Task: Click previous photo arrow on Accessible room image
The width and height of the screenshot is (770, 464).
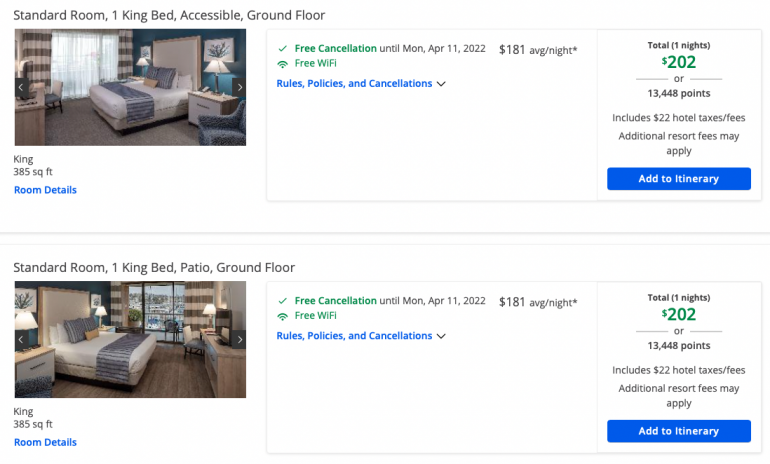Action: click(21, 87)
